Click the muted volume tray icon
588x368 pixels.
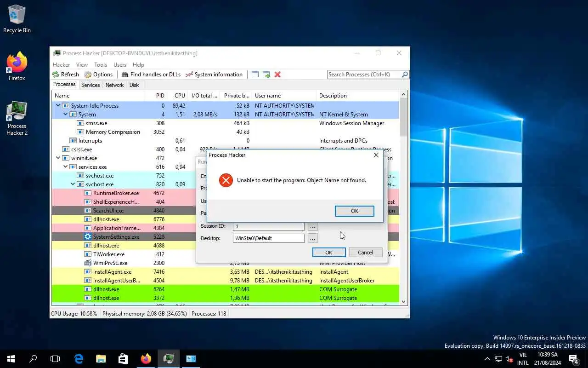[x=509, y=359]
